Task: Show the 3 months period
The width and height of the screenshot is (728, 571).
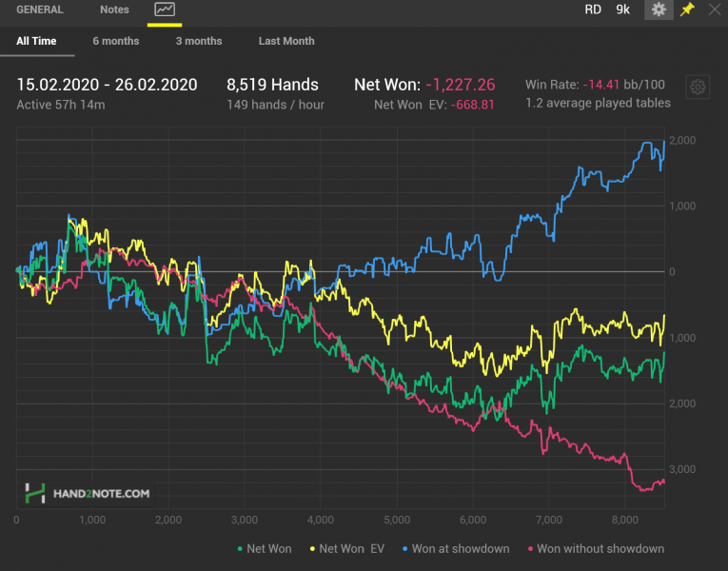Action: pyautogui.click(x=199, y=41)
